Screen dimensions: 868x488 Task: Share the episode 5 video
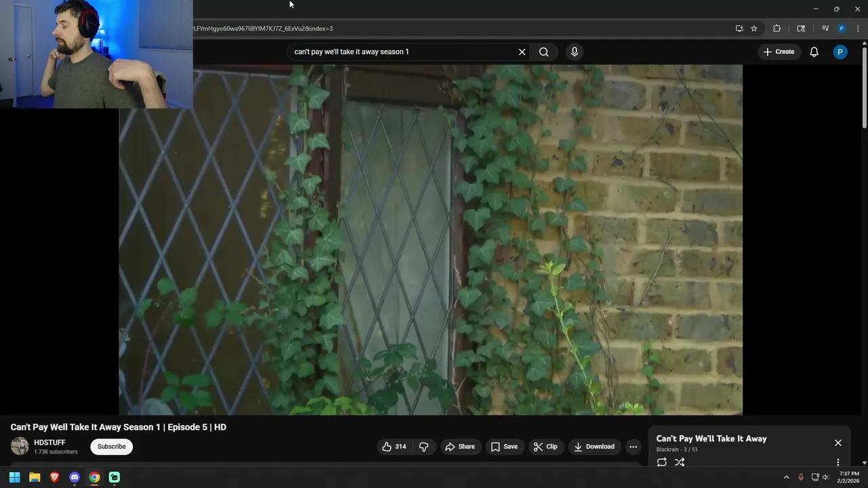[x=460, y=447]
